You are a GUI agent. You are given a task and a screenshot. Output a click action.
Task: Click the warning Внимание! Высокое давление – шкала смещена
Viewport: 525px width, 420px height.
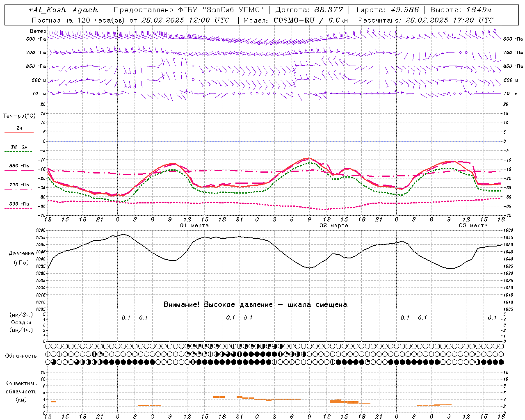(x=255, y=305)
